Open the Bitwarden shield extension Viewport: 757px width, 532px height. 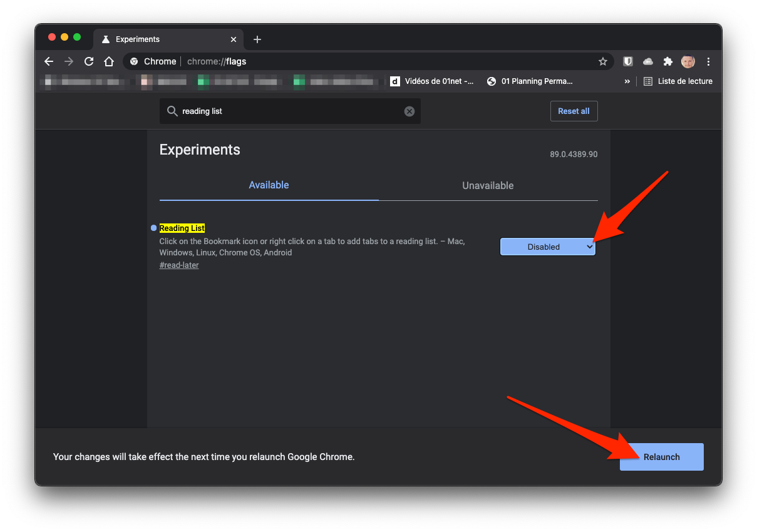[628, 61]
